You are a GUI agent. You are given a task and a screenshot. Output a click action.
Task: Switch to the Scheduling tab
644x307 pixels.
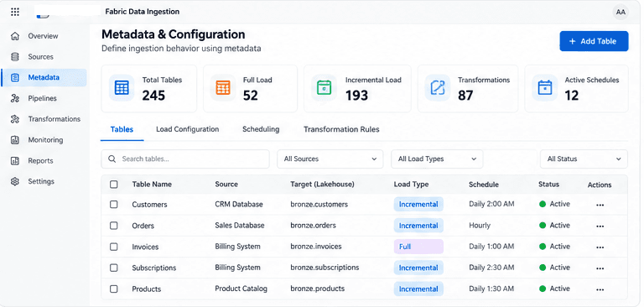click(261, 129)
